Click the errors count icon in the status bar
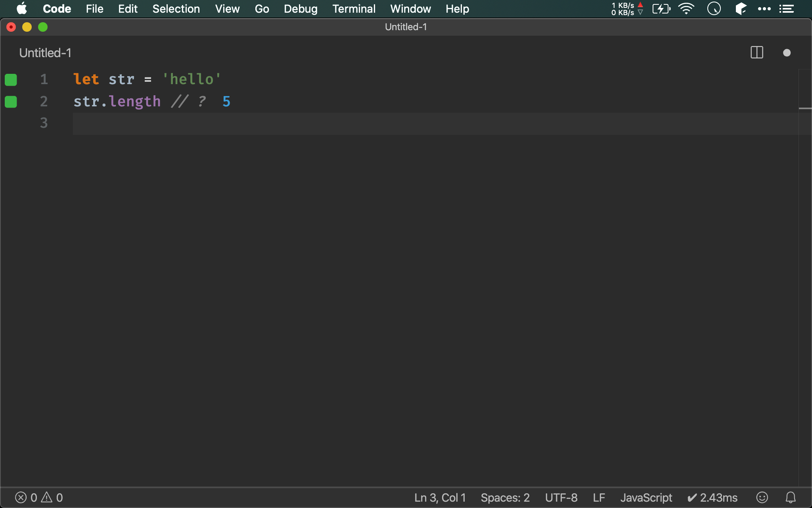This screenshot has width=812, height=508. (x=21, y=497)
